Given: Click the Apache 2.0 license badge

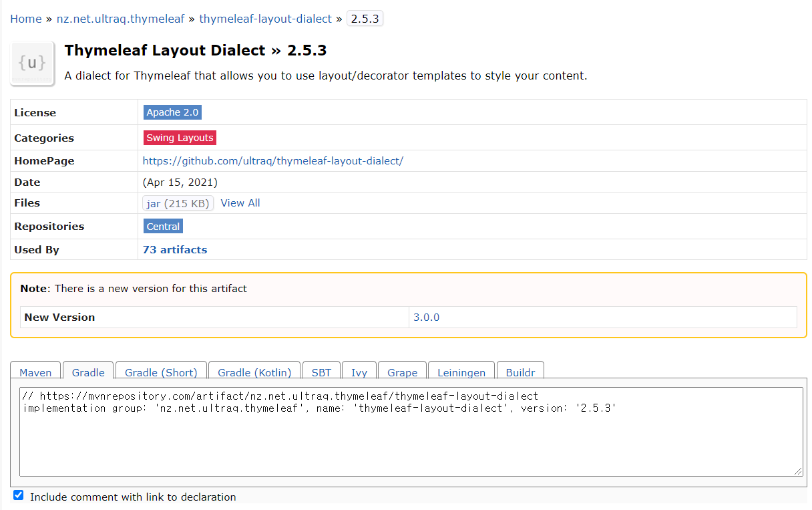Looking at the screenshot, I should [x=173, y=112].
